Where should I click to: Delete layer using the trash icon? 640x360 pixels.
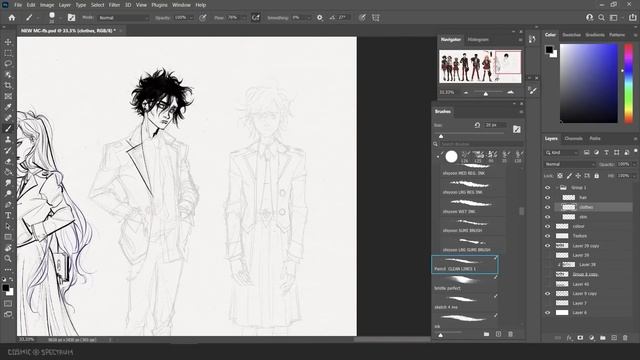tap(625, 338)
